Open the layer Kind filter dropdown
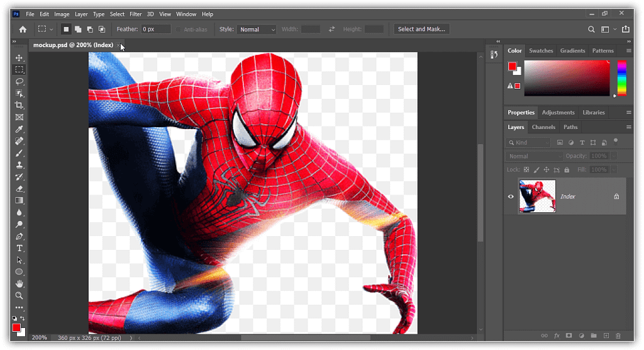Image resolution: width=644 pixels, height=350 pixels. click(529, 143)
